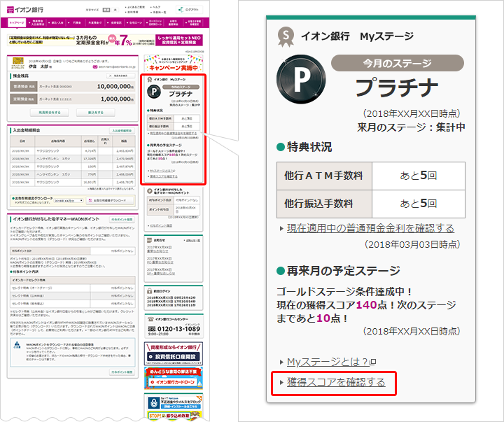The height and width of the screenshot is (422, 504).
Task: Open the statement month dropdown
Action: tap(69, 201)
